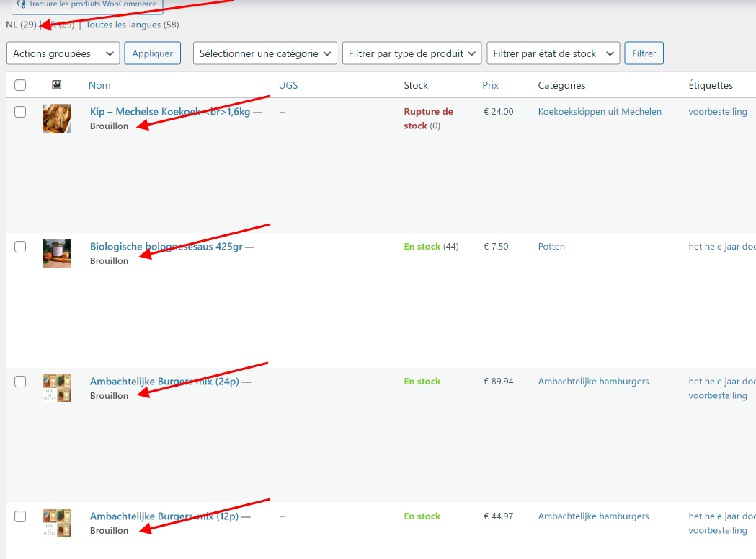Open the Actions groupées dropdown
Image resolution: width=756 pixels, height=559 pixels.
pyautogui.click(x=63, y=53)
